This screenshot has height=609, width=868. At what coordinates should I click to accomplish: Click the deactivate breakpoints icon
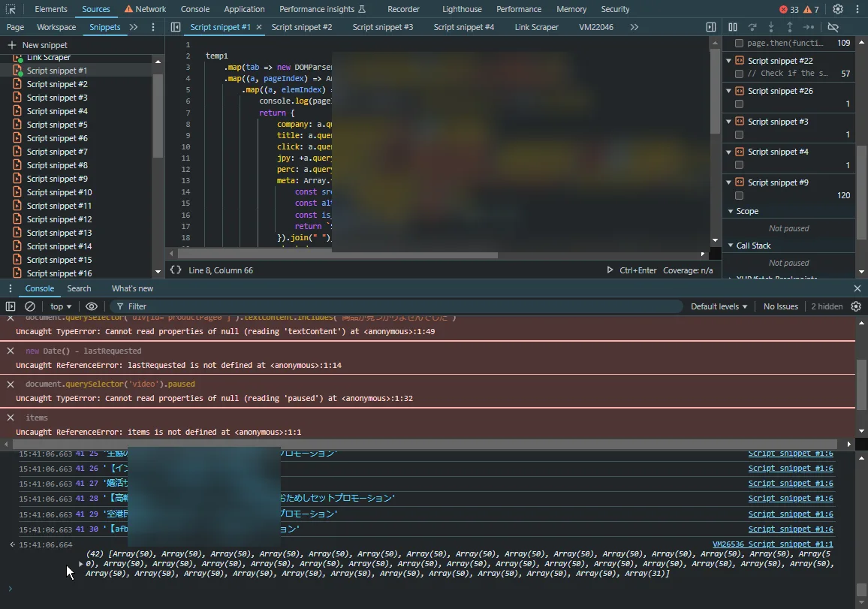pos(833,27)
